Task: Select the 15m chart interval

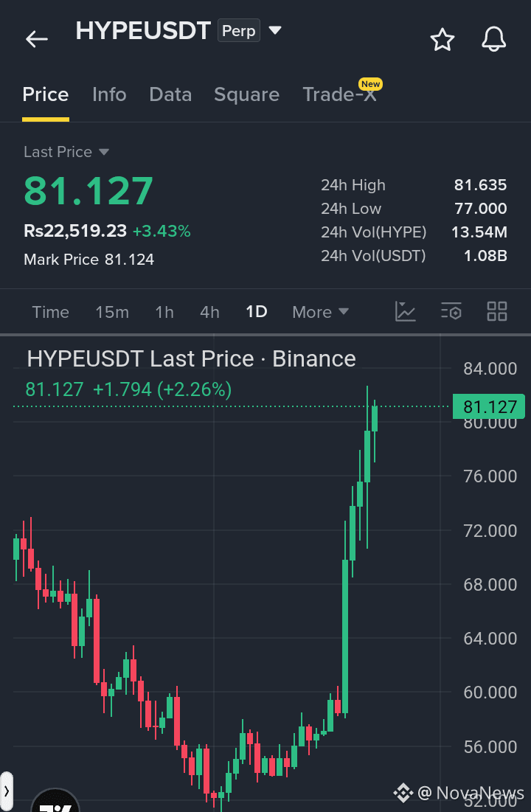Action: [x=112, y=312]
